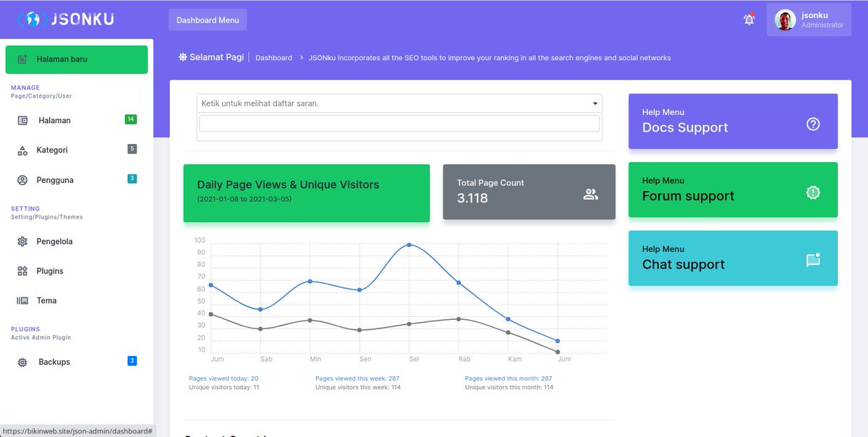Viewport: 868px width, 437px height.
Task: Click 'Unique visitors this month: 114' text
Action: tap(509, 387)
